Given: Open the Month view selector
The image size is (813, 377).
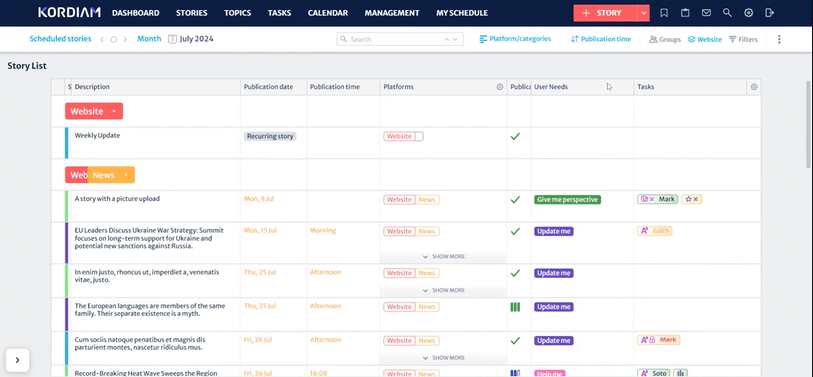Looking at the screenshot, I should click(x=149, y=39).
